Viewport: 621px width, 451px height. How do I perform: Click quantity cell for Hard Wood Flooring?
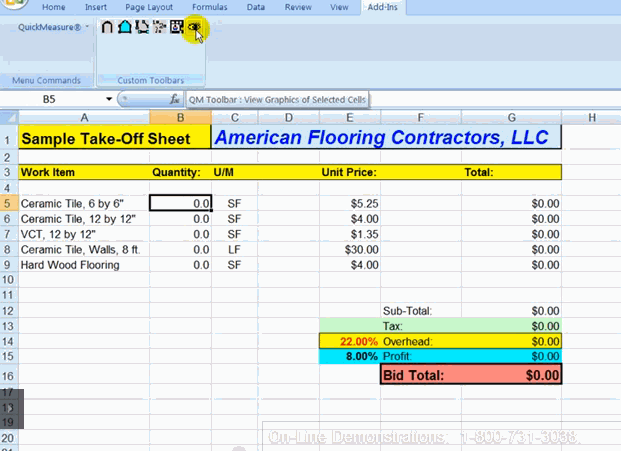click(180, 265)
